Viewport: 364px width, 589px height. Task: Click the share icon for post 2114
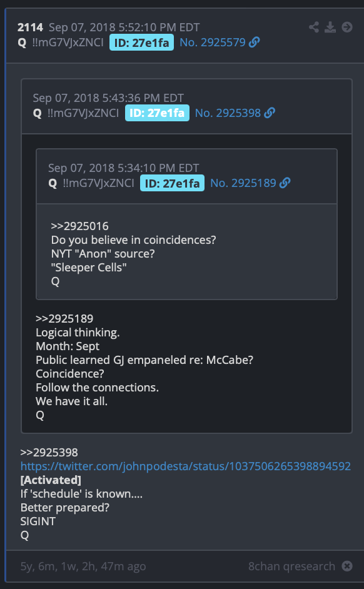pos(314,27)
